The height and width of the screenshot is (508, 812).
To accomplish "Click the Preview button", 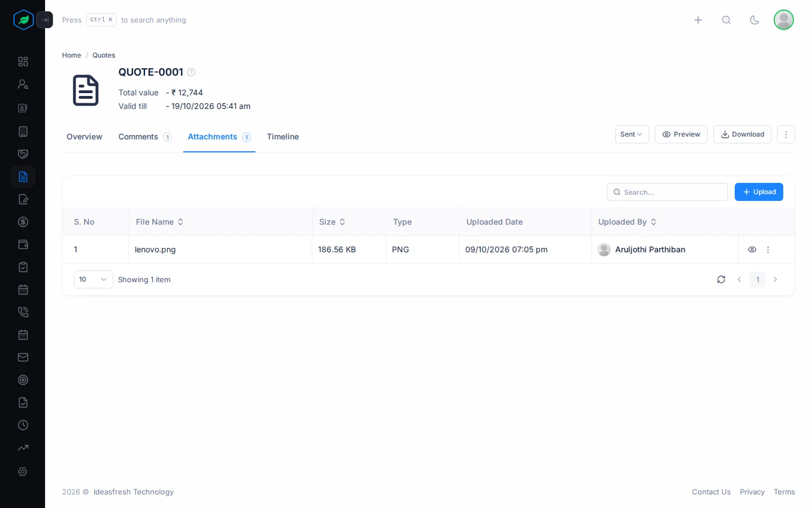I will [681, 134].
